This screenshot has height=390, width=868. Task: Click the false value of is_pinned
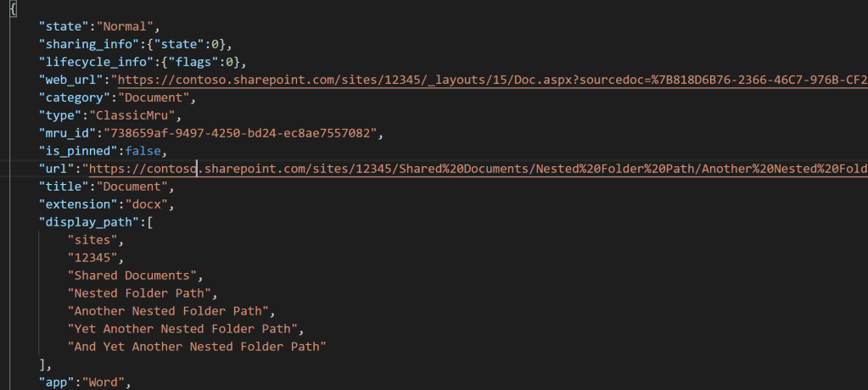click(143, 151)
